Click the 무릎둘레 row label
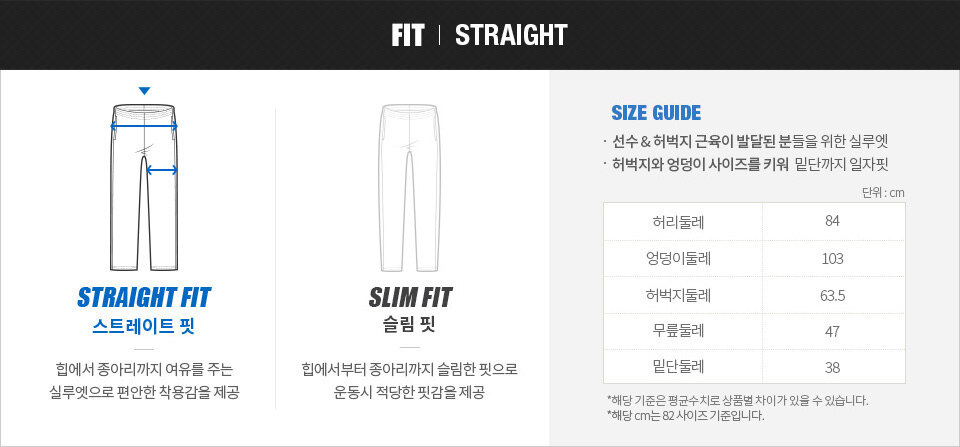960x447 pixels. point(682,330)
